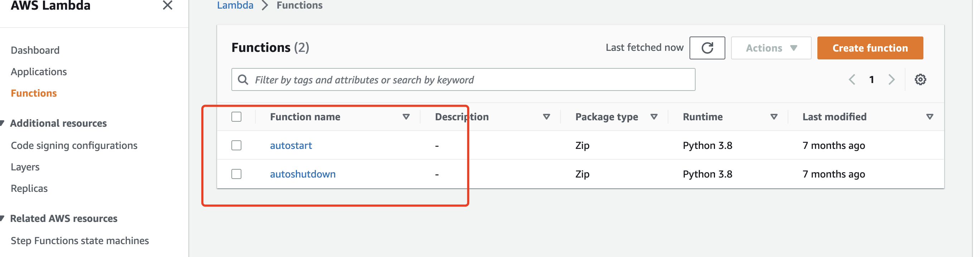Check the autostart function checkbox
Screen dimensions: 980x257
click(236, 145)
